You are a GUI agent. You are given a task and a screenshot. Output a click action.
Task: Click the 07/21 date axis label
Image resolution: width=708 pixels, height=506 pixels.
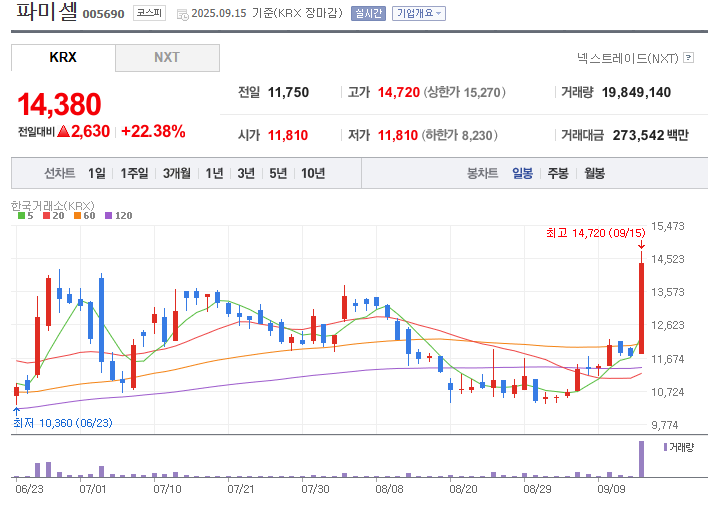241,489
